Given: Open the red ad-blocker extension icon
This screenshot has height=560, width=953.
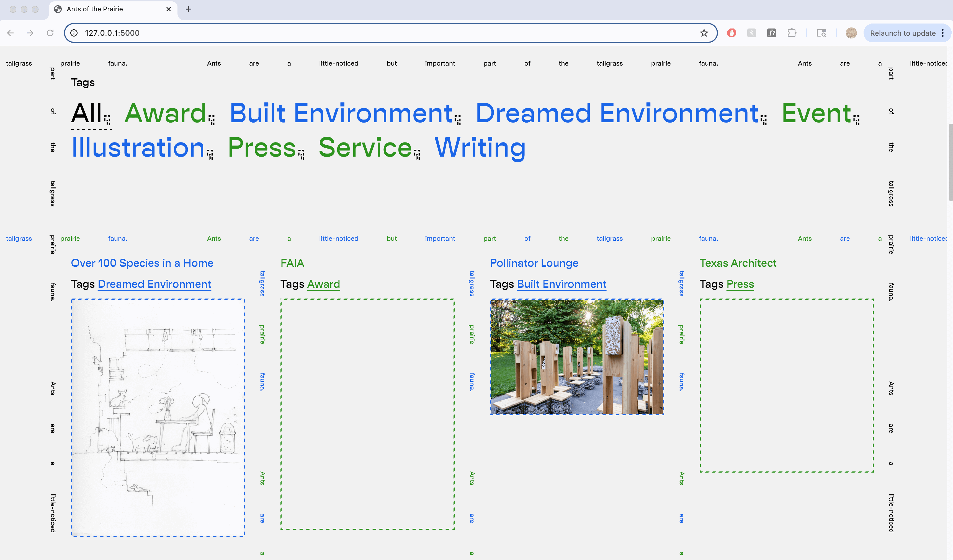Looking at the screenshot, I should tap(732, 33).
